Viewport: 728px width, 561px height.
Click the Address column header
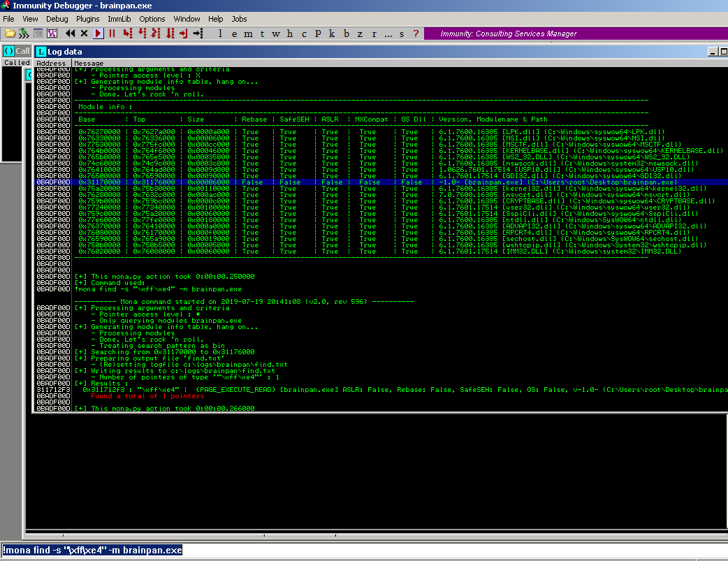pyautogui.click(x=52, y=63)
